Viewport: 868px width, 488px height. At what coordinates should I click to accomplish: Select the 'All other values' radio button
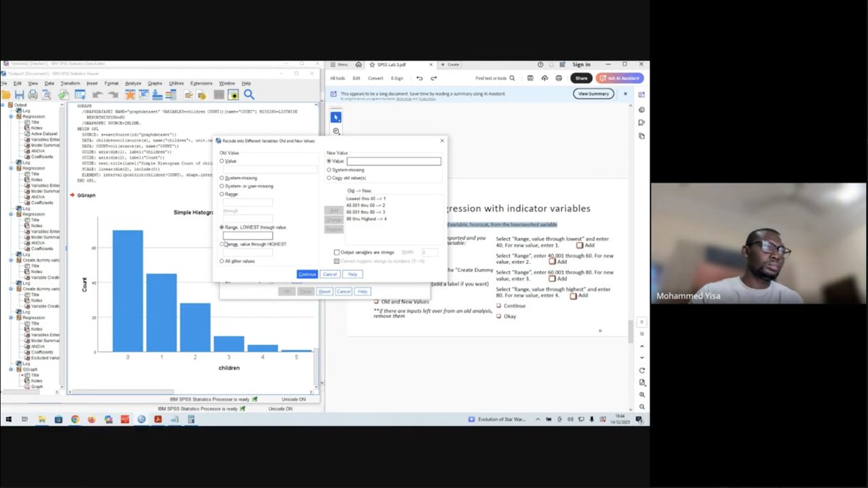[222, 261]
